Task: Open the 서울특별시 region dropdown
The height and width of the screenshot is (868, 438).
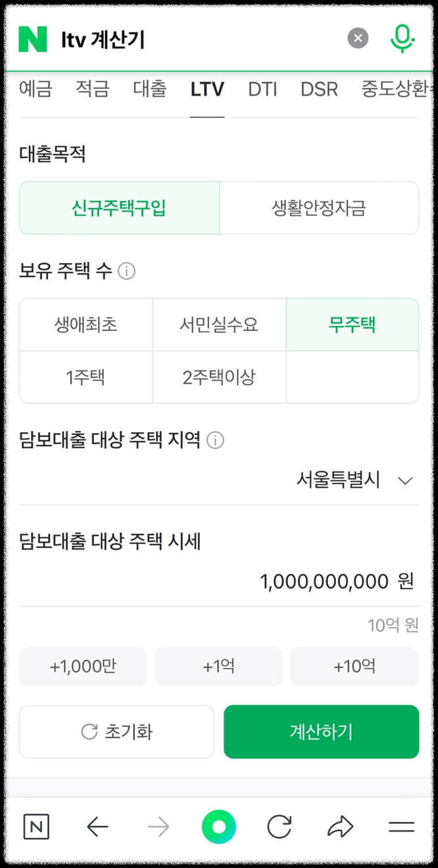Action: click(349, 480)
